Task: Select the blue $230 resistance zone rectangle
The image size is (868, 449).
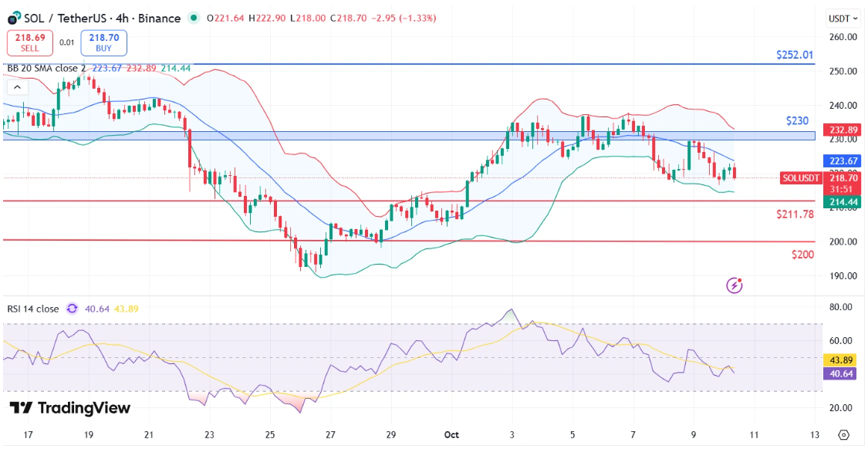Action: click(386, 136)
